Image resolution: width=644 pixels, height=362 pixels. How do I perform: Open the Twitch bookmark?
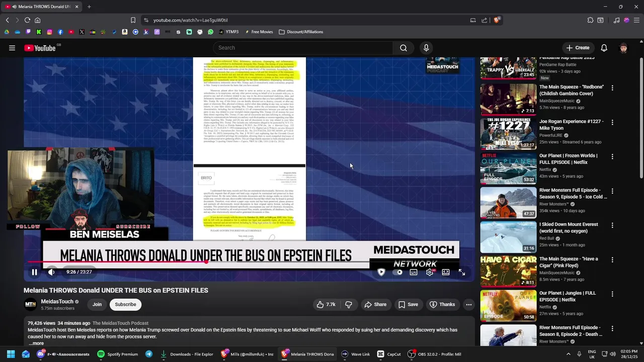(x=28, y=32)
